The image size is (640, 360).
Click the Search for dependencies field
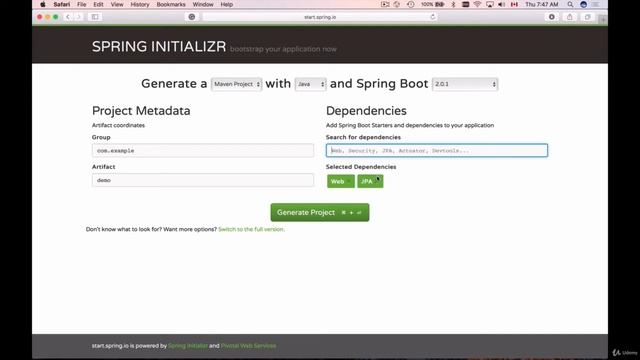(x=437, y=151)
